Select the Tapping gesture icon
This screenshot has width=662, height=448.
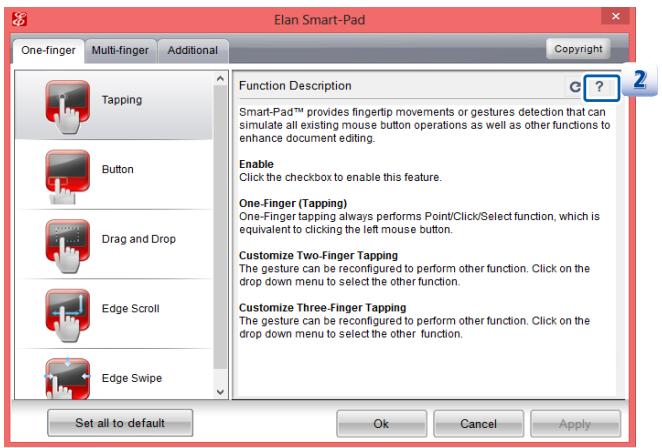68,107
